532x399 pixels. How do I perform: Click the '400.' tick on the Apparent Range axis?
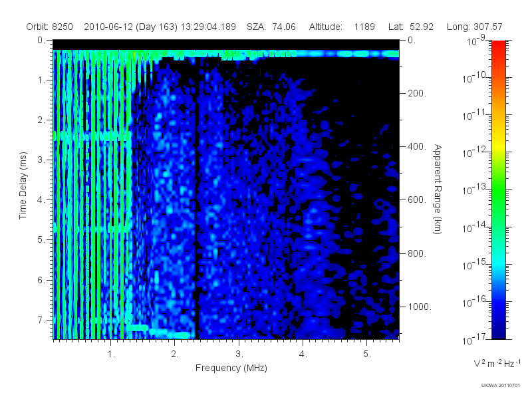[x=417, y=146]
